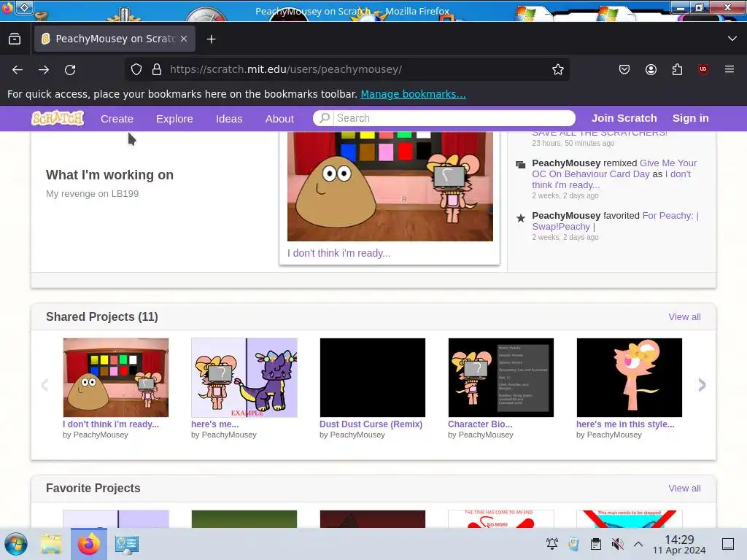Click the notification bell tray icon
This screenshot has width=747, height=560.
[552, 544]
